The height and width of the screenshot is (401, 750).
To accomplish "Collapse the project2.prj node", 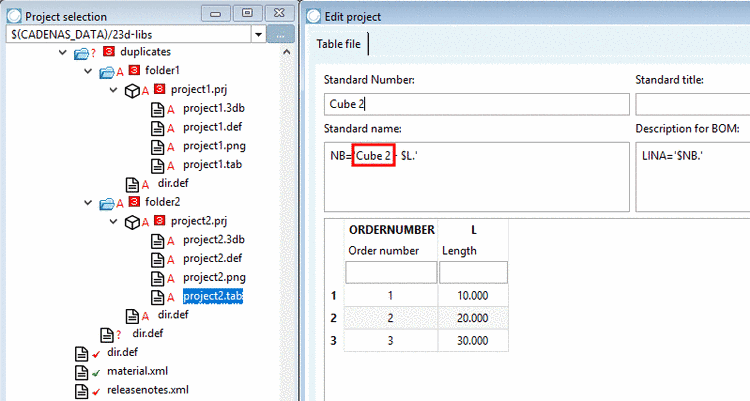I will [x=113, y=221].
